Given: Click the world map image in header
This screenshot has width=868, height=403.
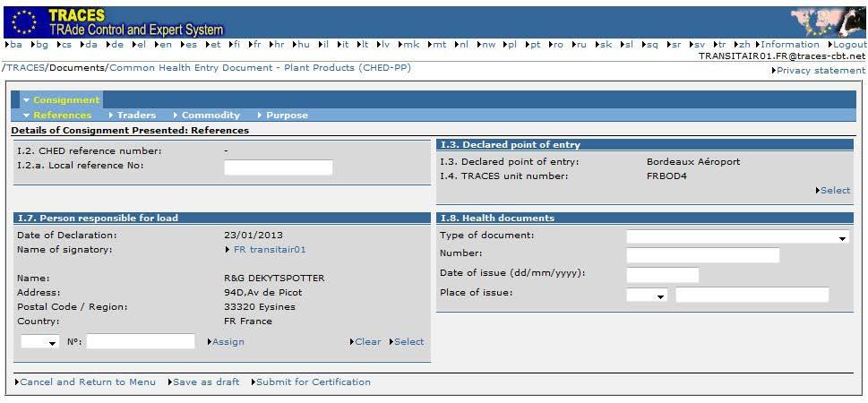Looking at the screenshot, I should (828, 22).
